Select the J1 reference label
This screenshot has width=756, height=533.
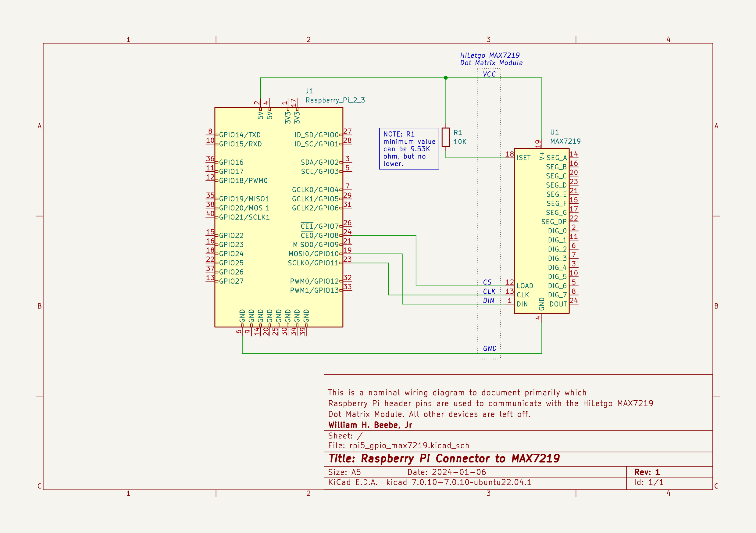click(x=309, y=91)
